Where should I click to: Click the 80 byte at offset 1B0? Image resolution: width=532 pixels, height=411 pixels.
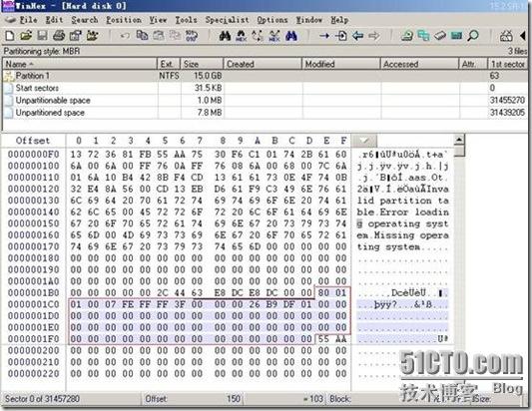323,292
